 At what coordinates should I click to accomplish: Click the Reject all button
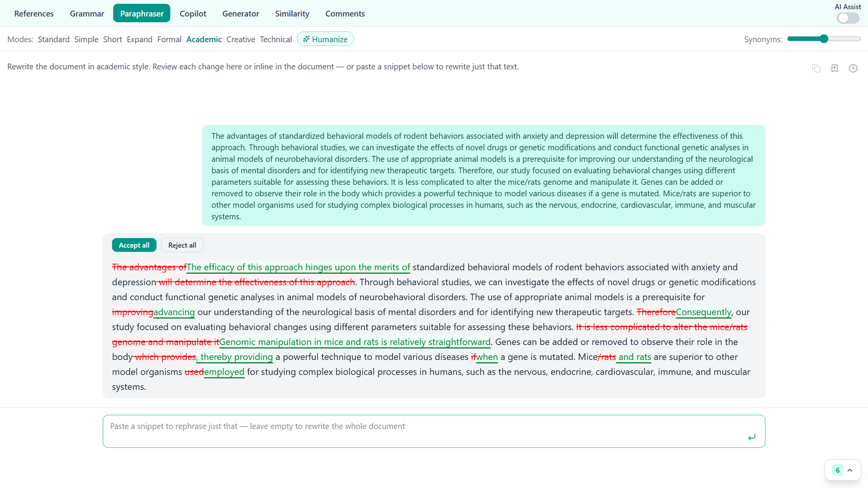tap(182, 245)
